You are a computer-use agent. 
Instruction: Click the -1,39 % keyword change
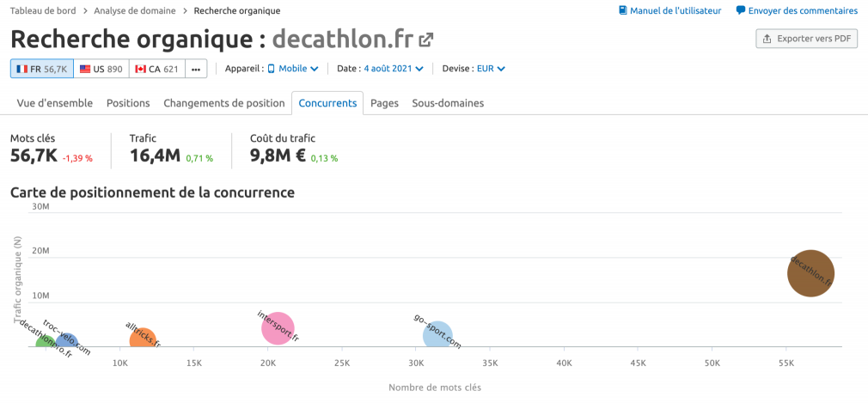click(x=77, y=158)
